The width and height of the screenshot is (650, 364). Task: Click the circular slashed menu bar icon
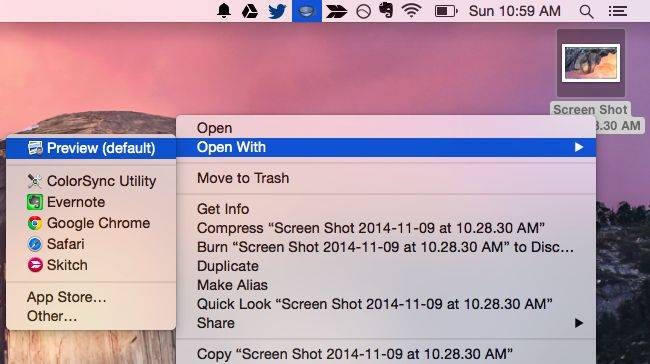(364, 12)
